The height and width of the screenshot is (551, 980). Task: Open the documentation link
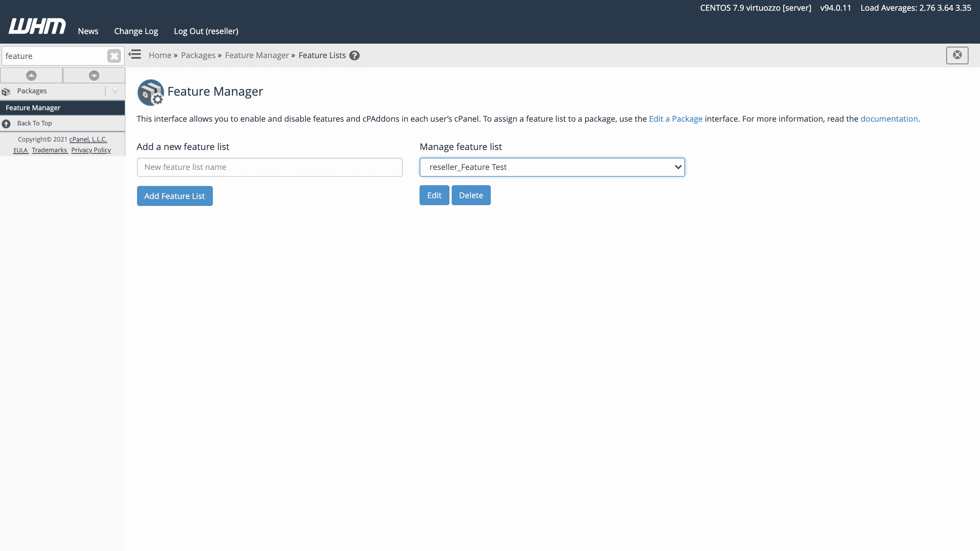[x=889, y=119]
